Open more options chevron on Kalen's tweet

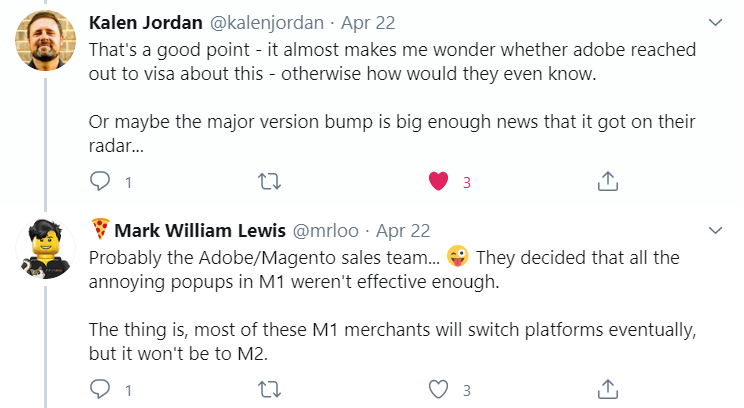(x=715, y=22)
